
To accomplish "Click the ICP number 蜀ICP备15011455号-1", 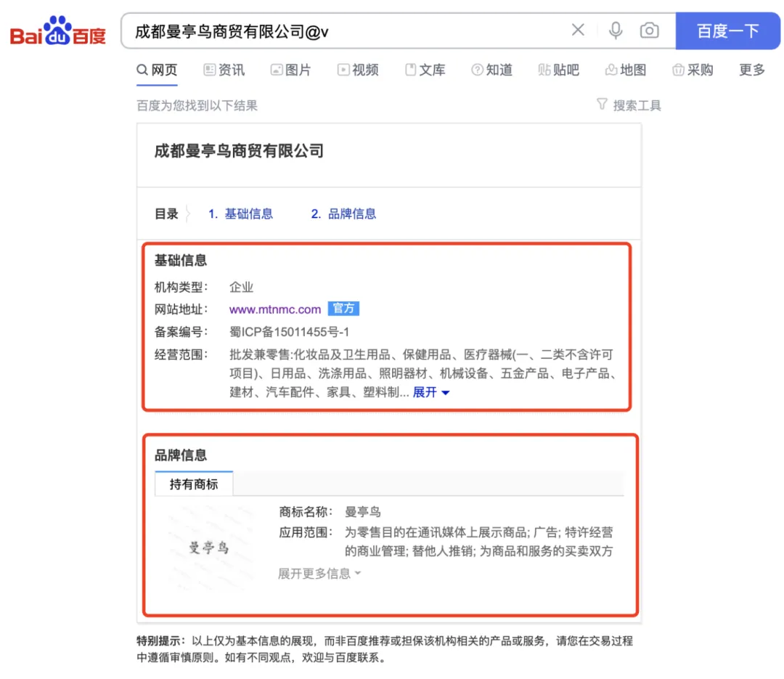I will (289, 333).
